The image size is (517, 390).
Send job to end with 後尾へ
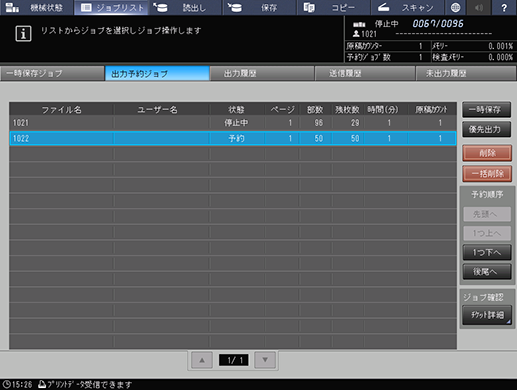click(487, 272)
